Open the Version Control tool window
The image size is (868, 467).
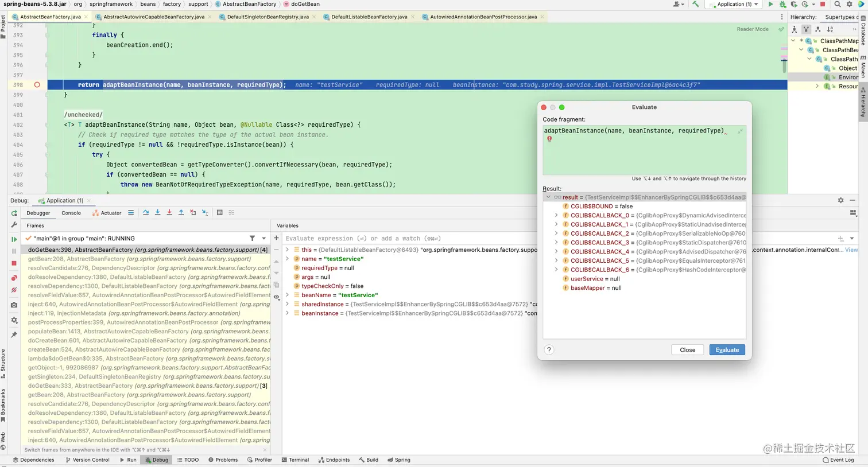(x=87, y=460)
